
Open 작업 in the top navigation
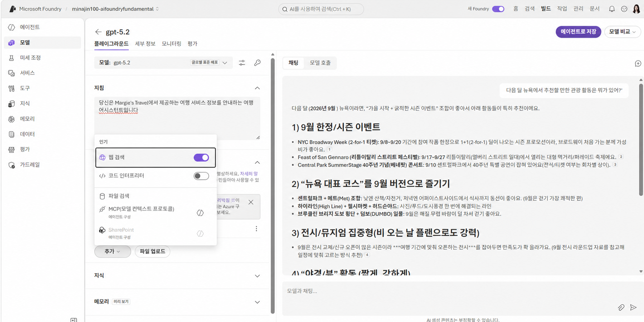(x=562, y=9)
